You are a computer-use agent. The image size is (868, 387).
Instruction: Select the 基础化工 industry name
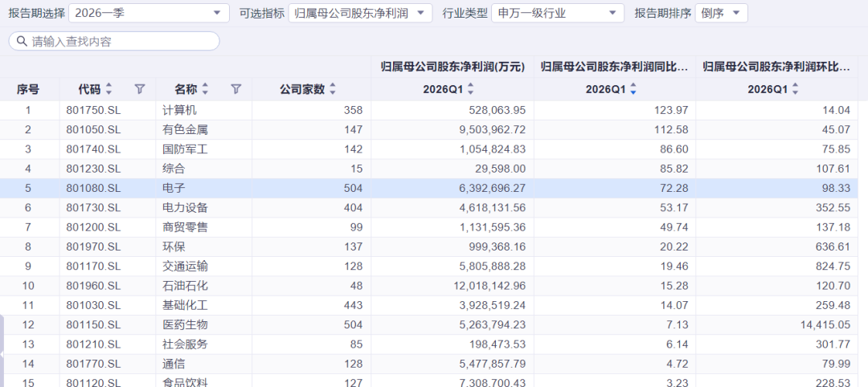pyautogui.click(x=185, y=305)
